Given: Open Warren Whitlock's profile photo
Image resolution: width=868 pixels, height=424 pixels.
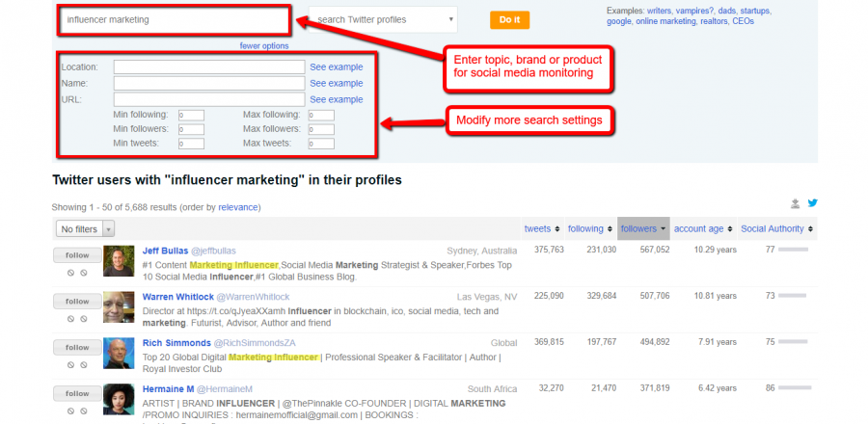Looking at the screenshot, I should click(x=119, y=307).
